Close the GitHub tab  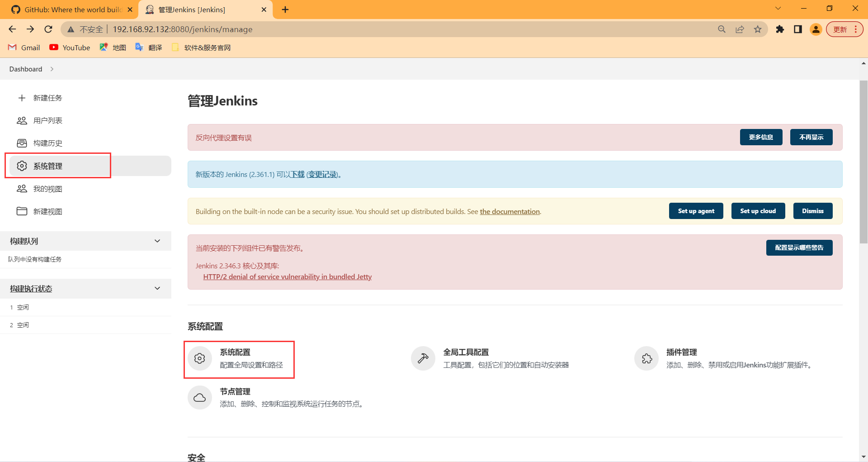click(130, 10)
